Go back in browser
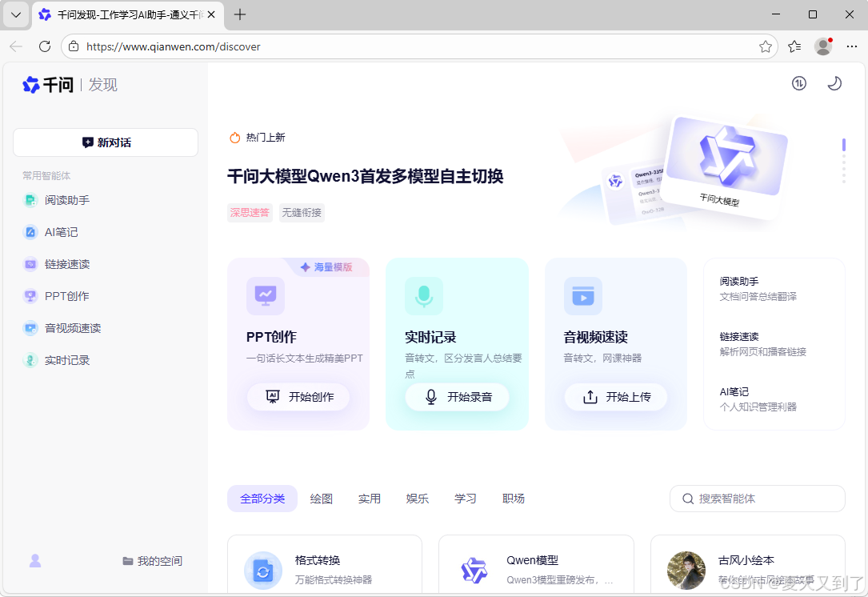 click(x=16, y=46)
